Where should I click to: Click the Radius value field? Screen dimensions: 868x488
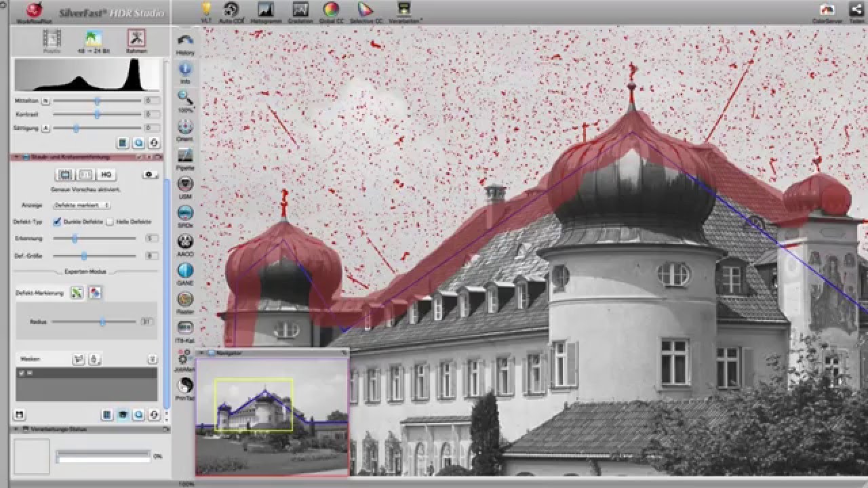tap(148, 322)
